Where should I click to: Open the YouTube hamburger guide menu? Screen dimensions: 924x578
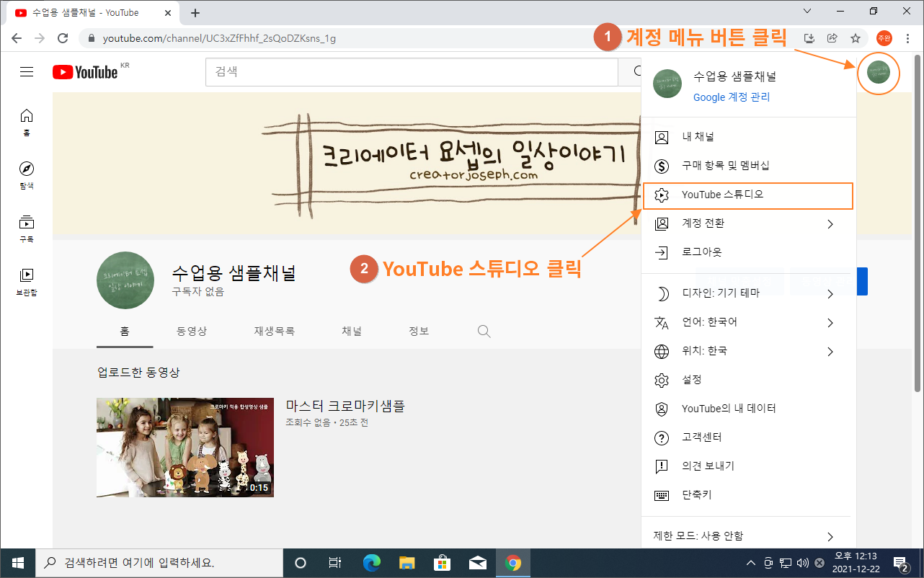click(27, 72)
